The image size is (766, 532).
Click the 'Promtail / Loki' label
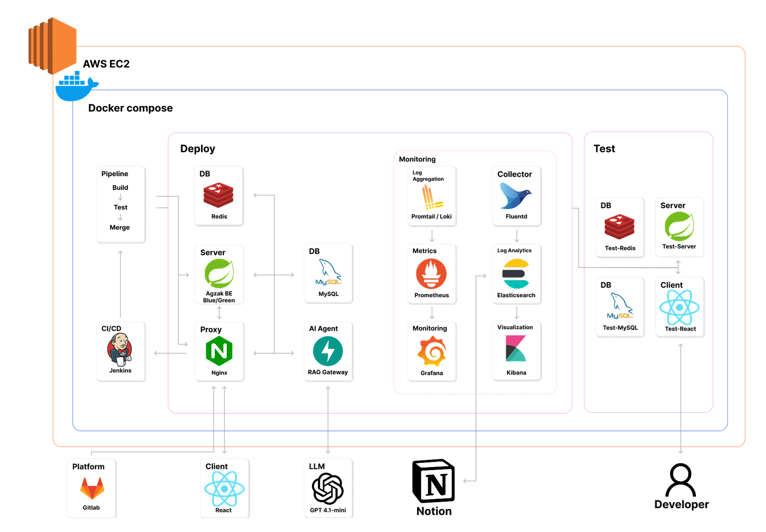(431, 216)
